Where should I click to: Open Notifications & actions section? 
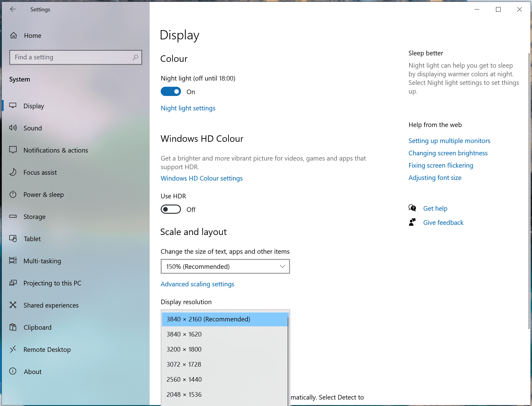point(56,150)
